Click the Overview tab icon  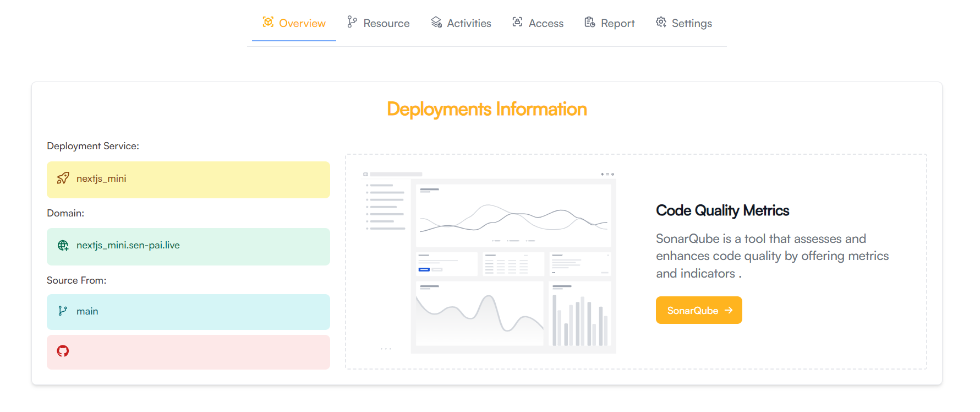tap(268, 22)
